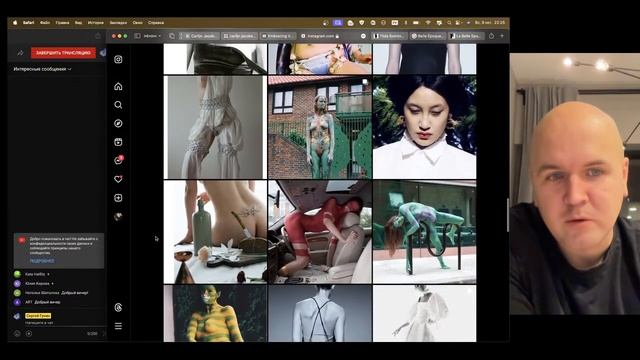Open the Instagram logo icon in sidebar
Viewport: 640px width, 360px height.
click(118, 60)
